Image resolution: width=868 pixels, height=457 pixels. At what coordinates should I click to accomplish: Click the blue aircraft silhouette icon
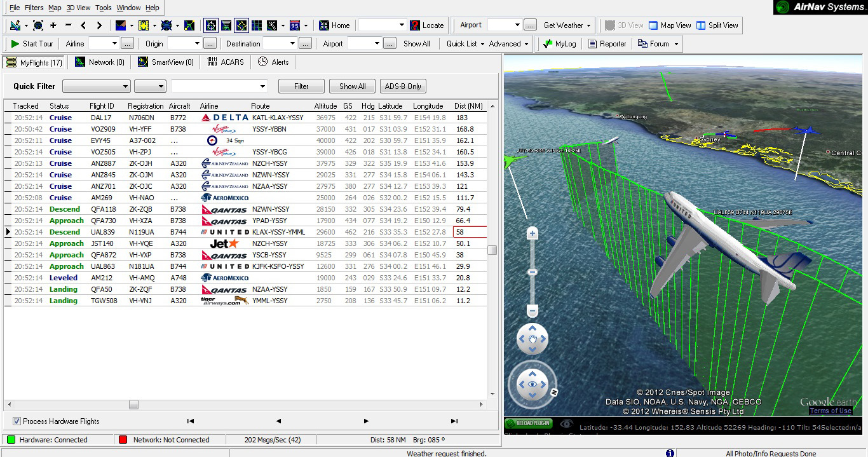(x=166, y=25)
